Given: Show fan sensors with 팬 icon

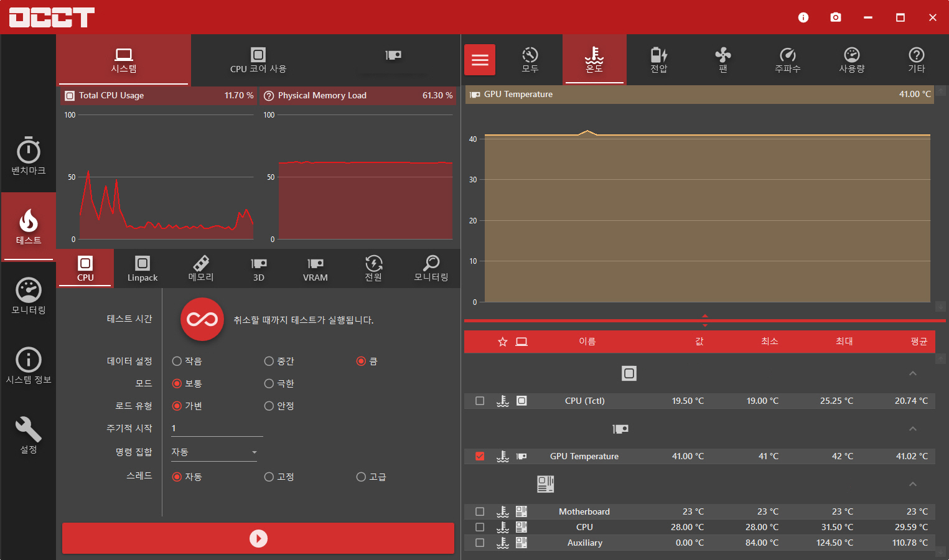Looking at the screenshot, I should pos(723,60).
